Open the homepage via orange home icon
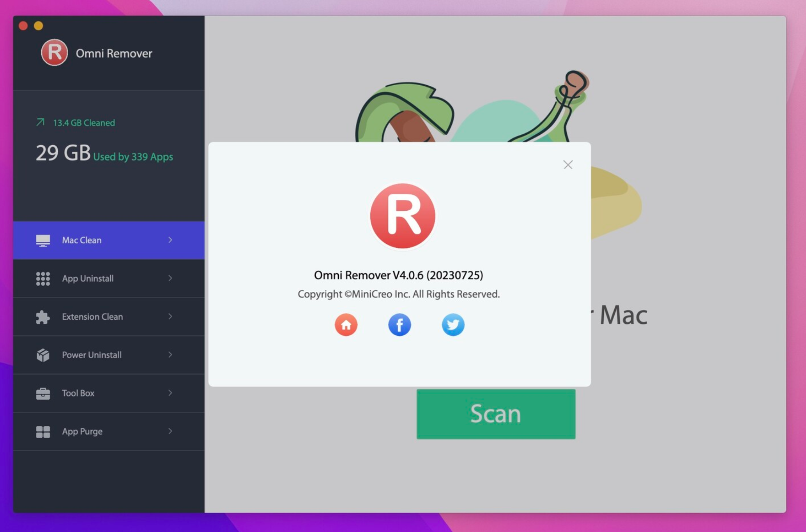The width and height of the screenshot is (806, 532). click(346, 324)
